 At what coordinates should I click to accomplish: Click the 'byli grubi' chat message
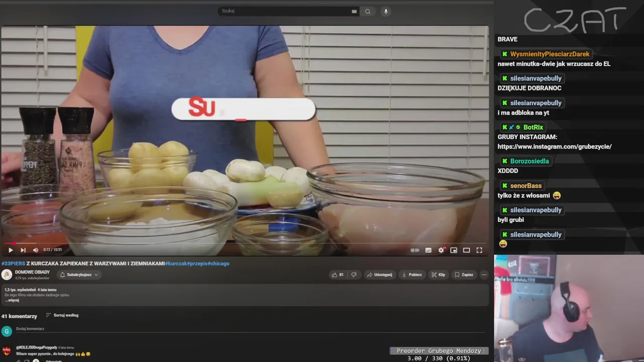click(x=511, y=220)
